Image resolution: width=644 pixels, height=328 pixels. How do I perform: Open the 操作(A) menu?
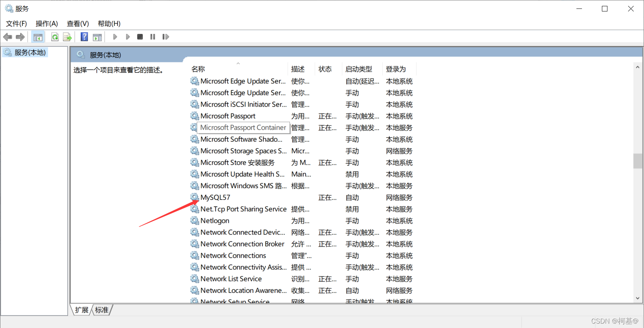tap(47, 24)
